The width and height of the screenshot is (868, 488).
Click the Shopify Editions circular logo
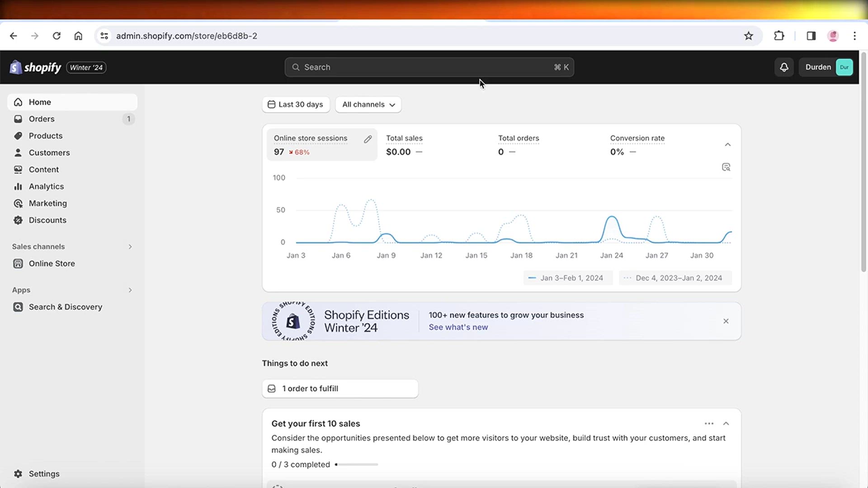click(293, 321)
